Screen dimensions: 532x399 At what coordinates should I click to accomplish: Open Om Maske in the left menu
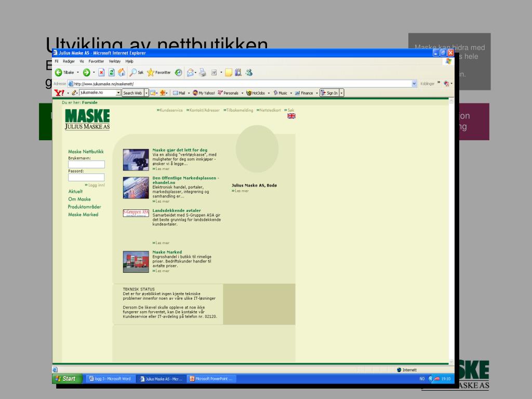(x=79, y=199)
